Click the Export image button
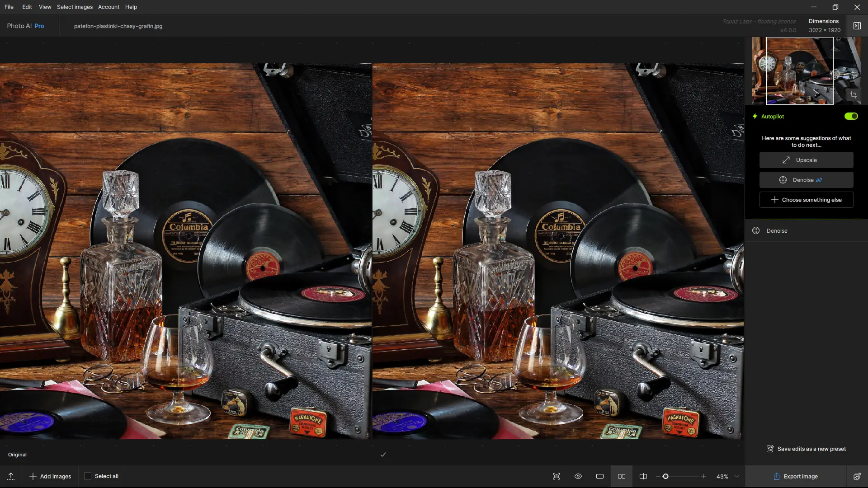The width and height of the screenshot is (868, 488). coord(796,476)
